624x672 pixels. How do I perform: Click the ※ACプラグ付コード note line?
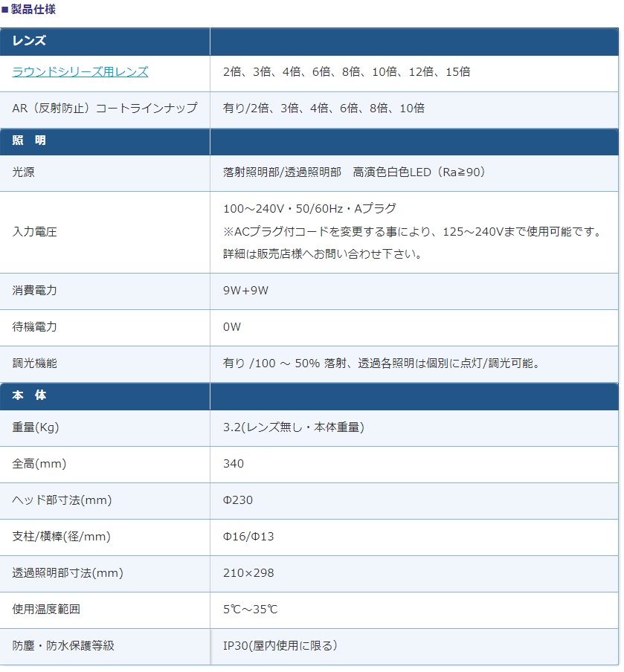point(413,232)
